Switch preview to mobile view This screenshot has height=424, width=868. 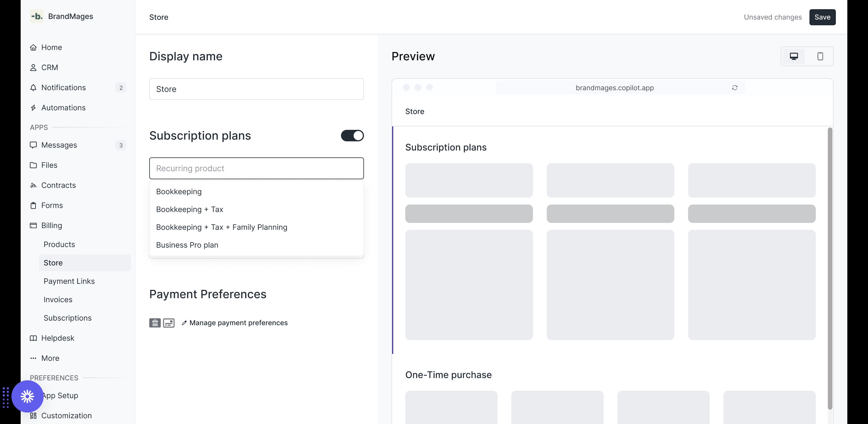[x=820, y=56]
